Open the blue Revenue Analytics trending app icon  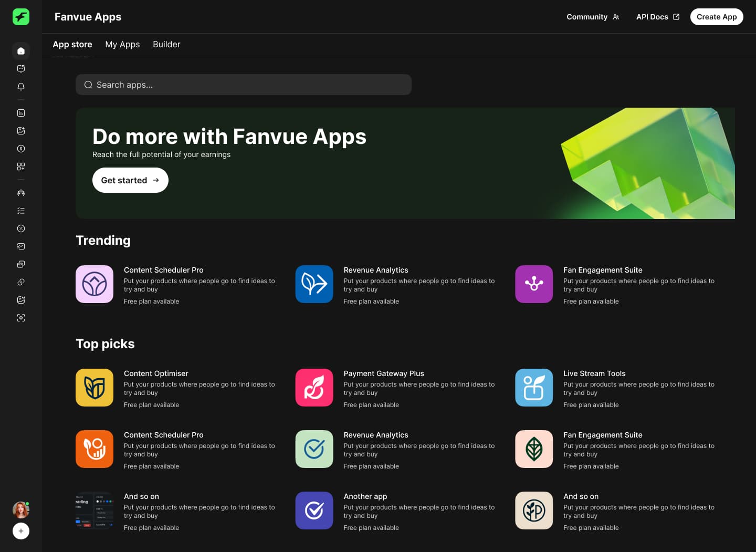(x=314, y=284)
